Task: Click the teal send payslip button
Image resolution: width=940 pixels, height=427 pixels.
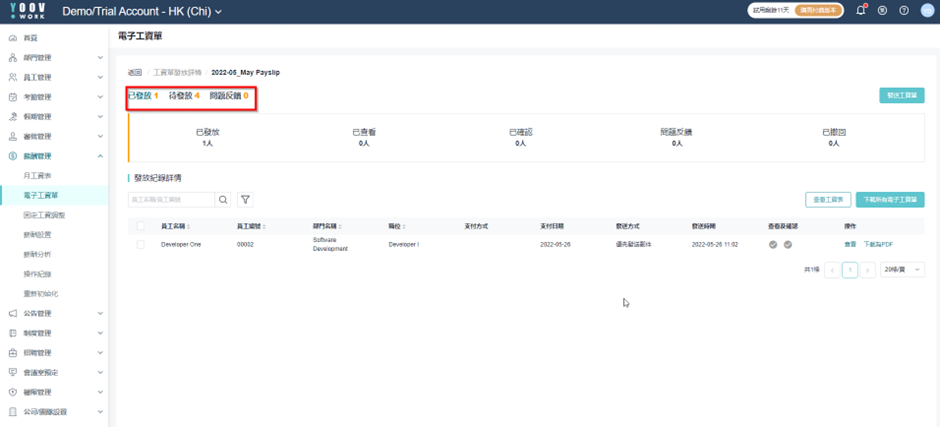Action: click(902, 96)
